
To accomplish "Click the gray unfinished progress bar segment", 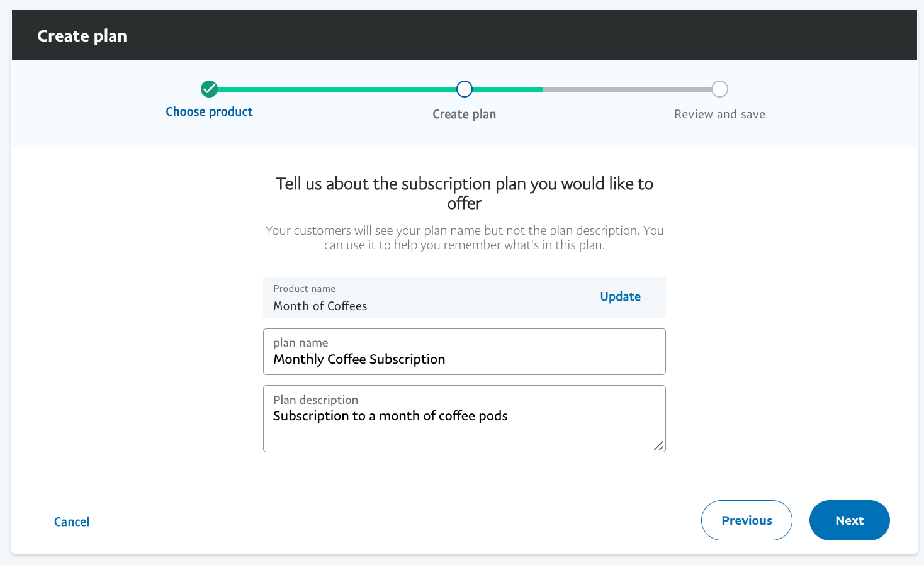I will click(626, 90).
